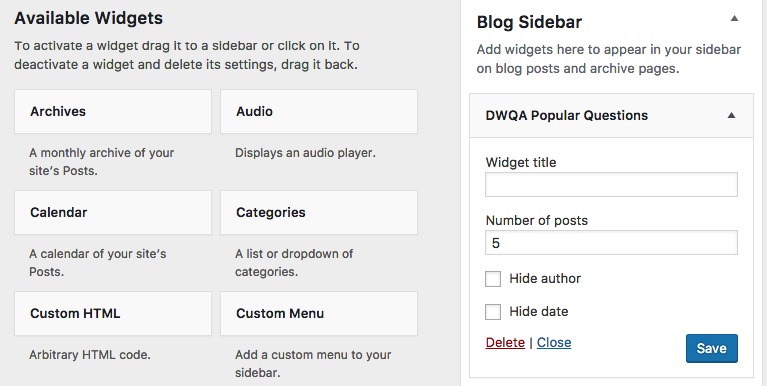Collapse the Blog Sidebar panel arrow
This screenshot has width=767, height=386.
(x=734, y=19)
